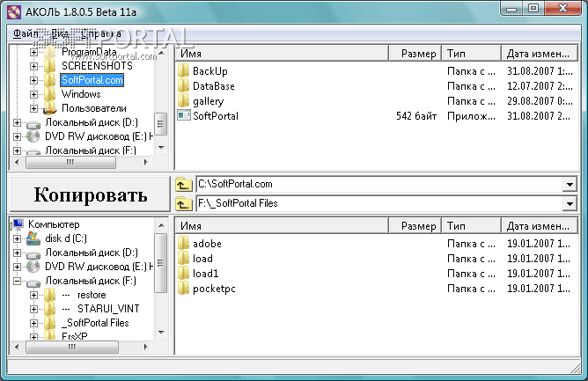588x381 pixels.
Task: Click bottom tree scroll-down arrow
Action: click(161, 333)
